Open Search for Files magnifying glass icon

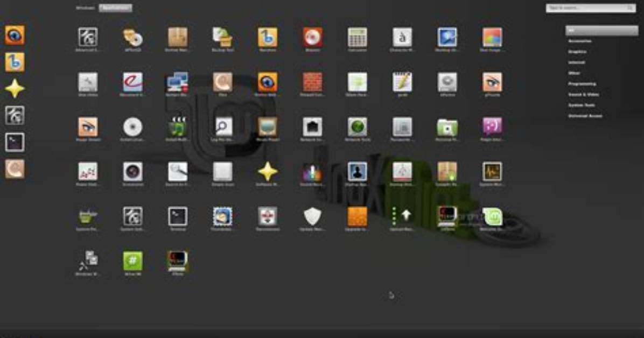178,172
